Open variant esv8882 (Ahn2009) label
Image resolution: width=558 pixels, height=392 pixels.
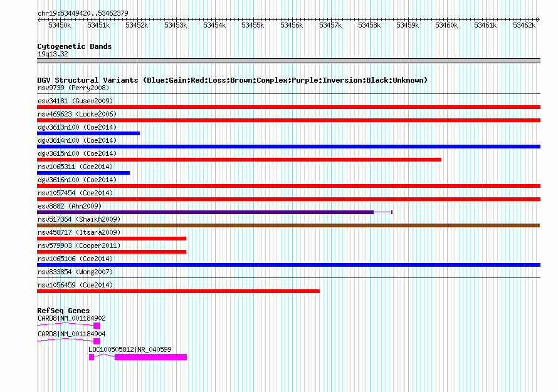[70, 206]
